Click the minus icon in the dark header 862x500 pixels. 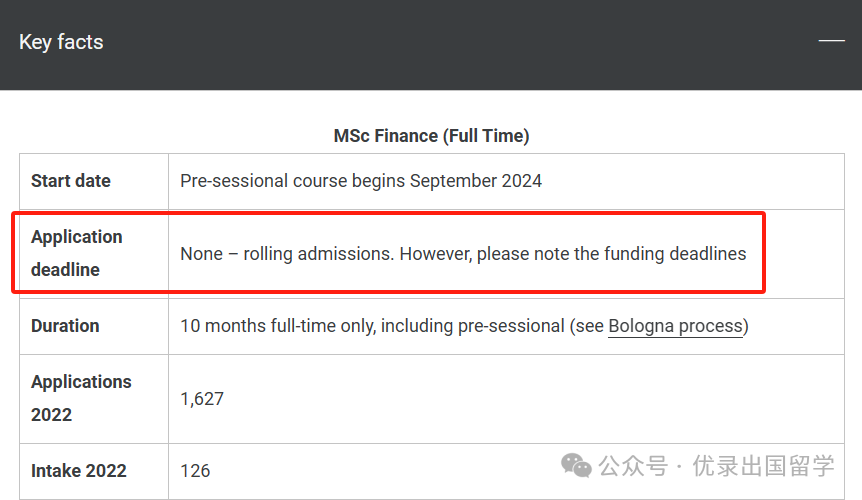click(x=831, y=40)
